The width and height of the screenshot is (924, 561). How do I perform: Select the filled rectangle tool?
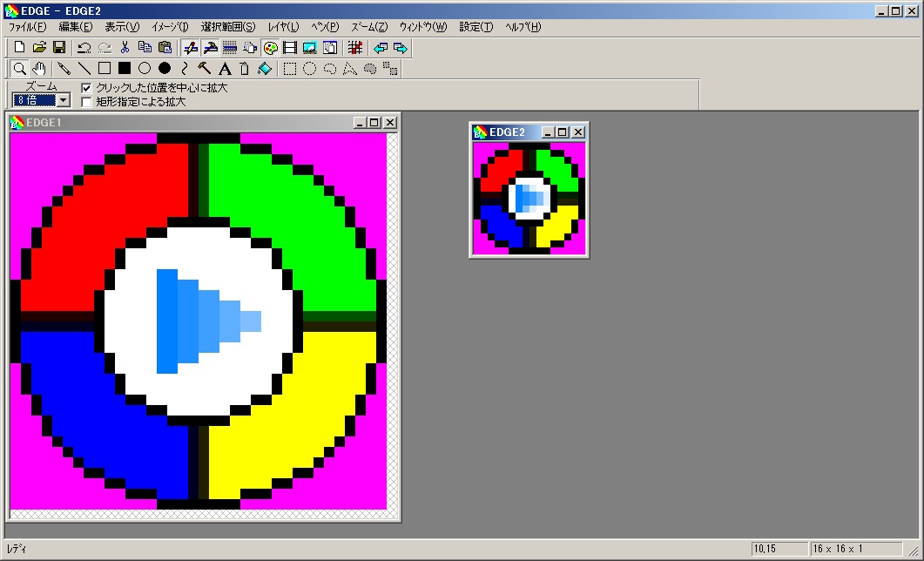coord(125,69)
